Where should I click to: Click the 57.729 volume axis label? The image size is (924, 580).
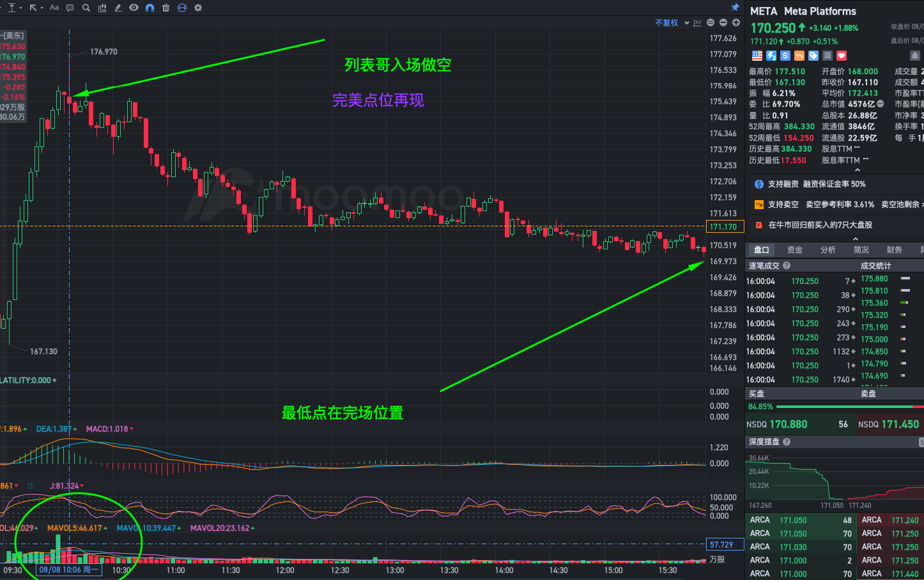click(x=725, y=545)
